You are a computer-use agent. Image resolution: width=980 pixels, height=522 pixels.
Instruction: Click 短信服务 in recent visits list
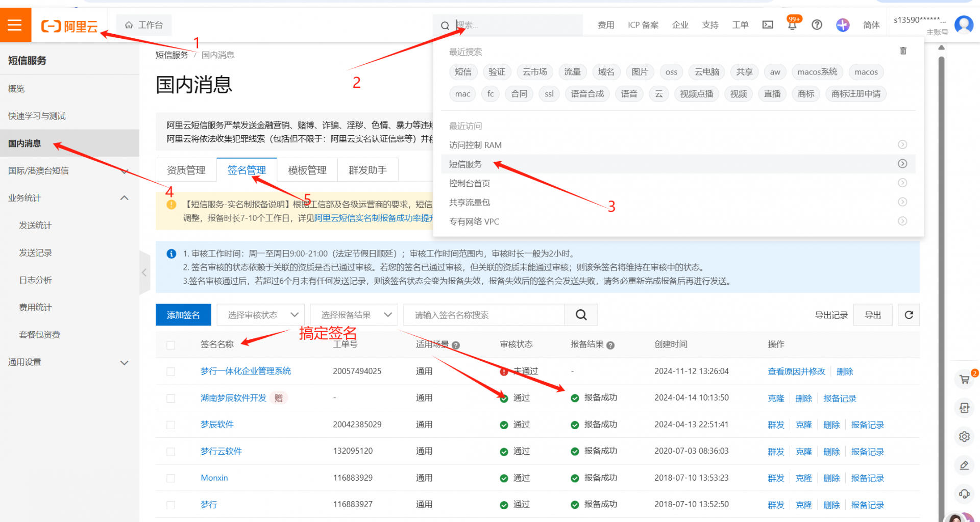[465, 164]
